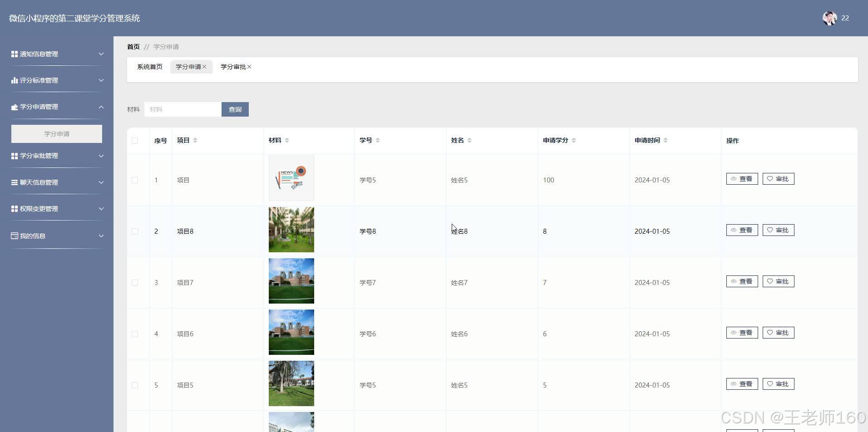This screenshot has width=868, height=432.
Task: Expand 权限变更管理 menu chevron
Action: (101, 209)
